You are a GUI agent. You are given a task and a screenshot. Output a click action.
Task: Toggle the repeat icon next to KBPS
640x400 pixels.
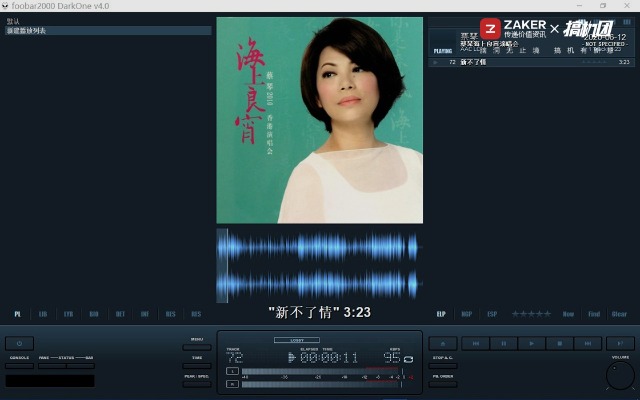pyautogui.click(x=408, y=359)
